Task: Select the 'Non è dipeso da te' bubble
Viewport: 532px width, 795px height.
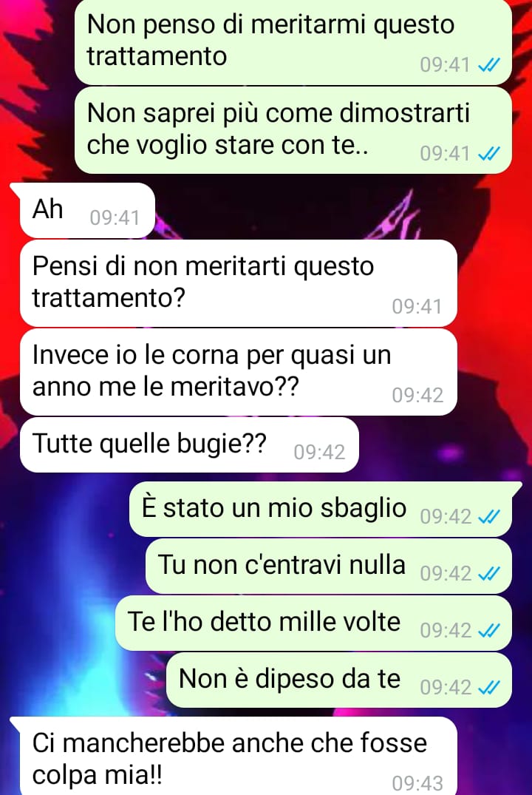Action: [339, 680]
